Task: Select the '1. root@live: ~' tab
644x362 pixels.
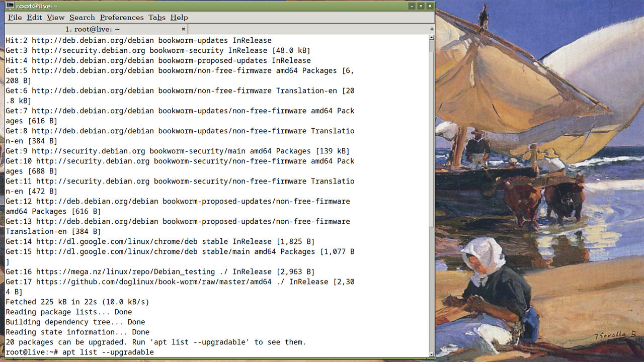Action: [x=93, y=29]
